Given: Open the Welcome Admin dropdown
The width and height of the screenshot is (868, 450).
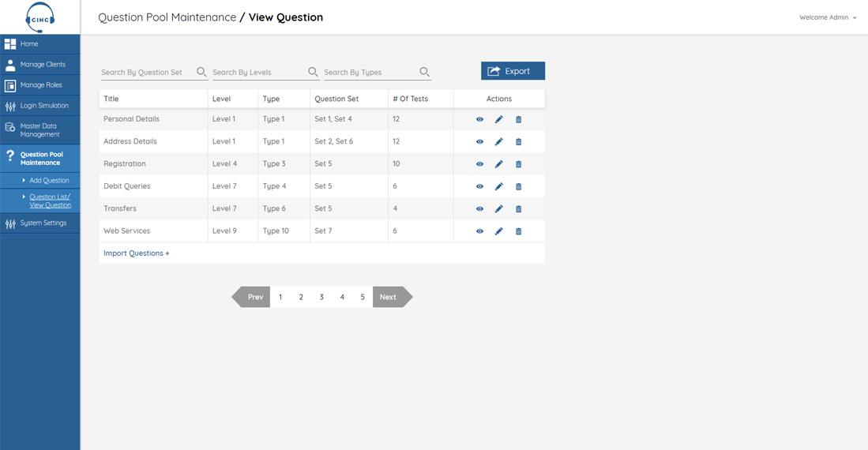Looking at the screenshot, I should (828, 17).
